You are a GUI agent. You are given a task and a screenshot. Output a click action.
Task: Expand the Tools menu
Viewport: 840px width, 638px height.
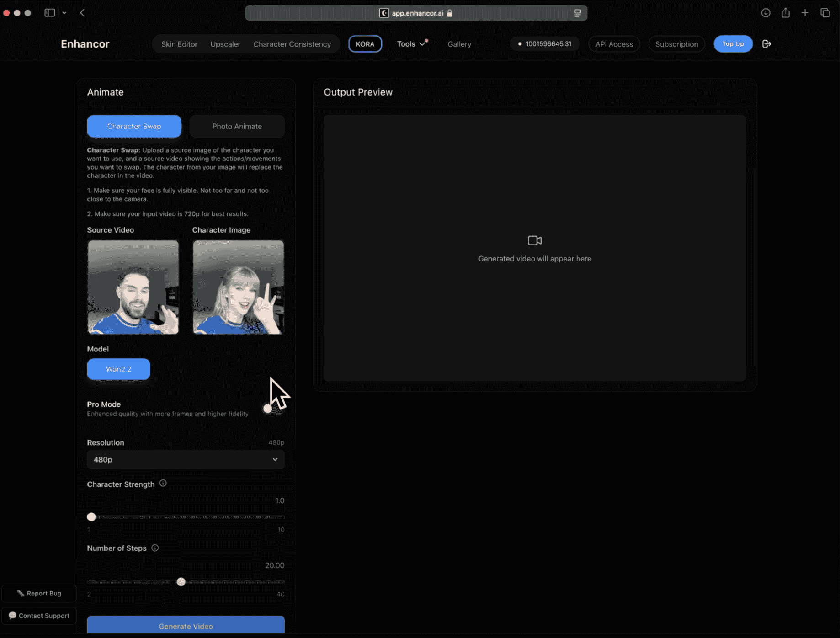(x=412, y=44)
